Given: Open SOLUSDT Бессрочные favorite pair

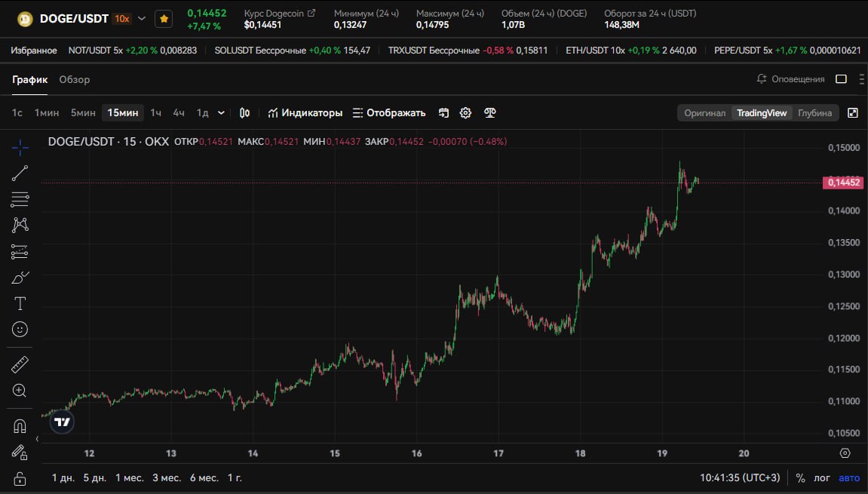Looking at the screenshot, I should pos(293,51).
